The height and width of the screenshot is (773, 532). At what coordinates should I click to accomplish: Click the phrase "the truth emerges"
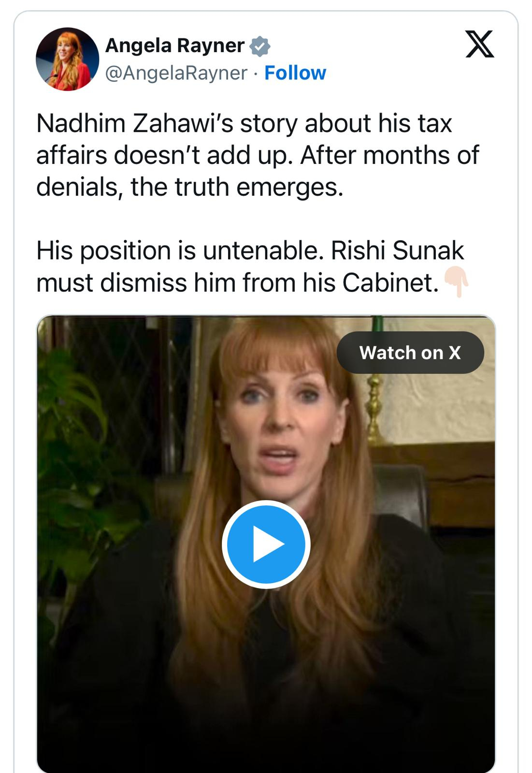(x=237, y=187)
